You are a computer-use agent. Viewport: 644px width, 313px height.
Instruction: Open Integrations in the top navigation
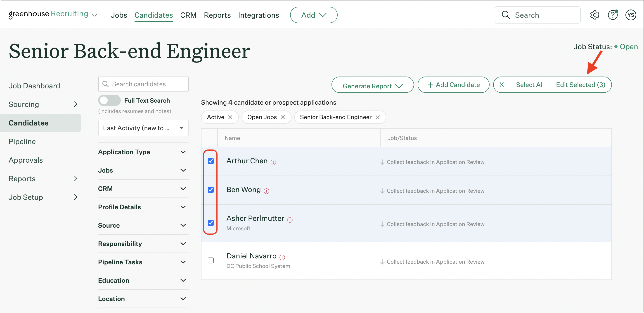(258, 15)
